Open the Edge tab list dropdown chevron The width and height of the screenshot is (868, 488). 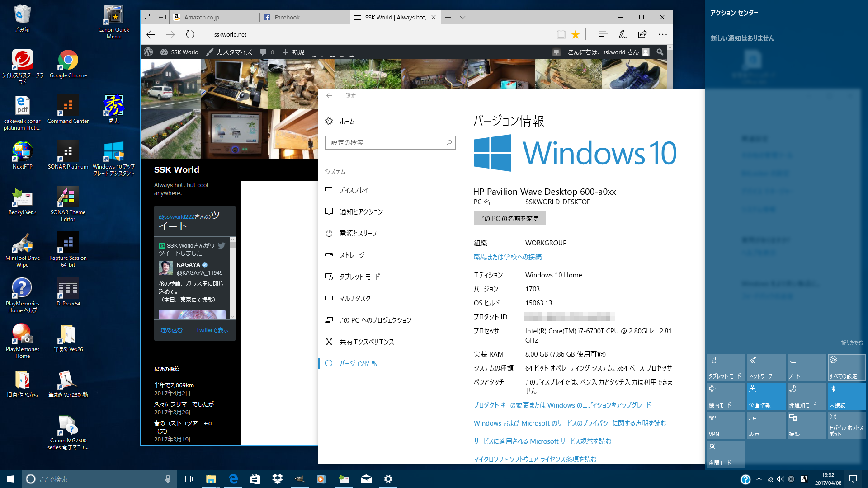(x=462, y=17)
